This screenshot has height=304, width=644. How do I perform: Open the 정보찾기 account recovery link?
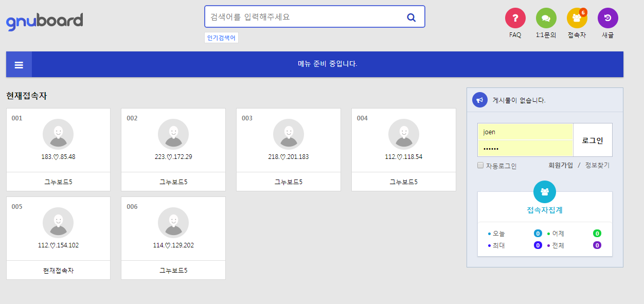[597, 166]
